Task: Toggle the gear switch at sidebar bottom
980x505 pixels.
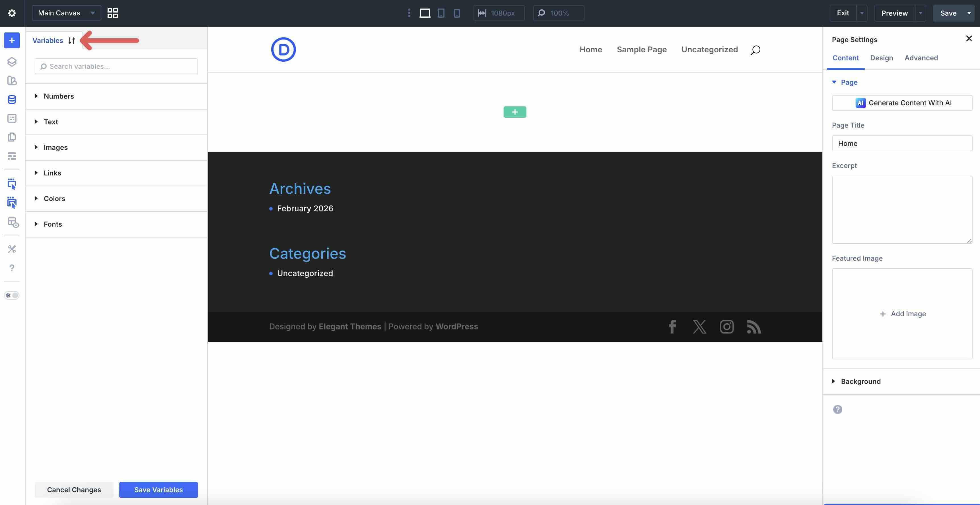Action: pyautogui.click(x=11, y=295)
